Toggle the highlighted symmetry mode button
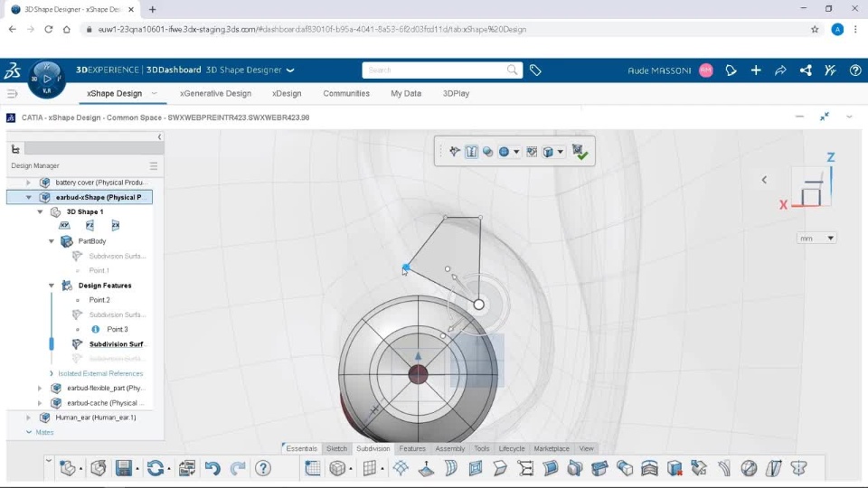Image resolution: width=868 pixels, height=488 pixels. [x=471, y=152]
